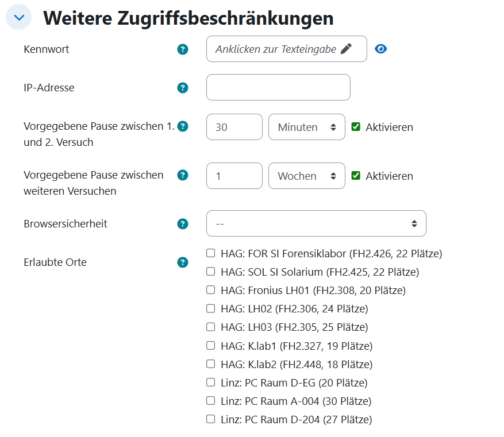Disable Aktivieren for the 30 Minuten pause
504x437 pixels.
point(356,127)
